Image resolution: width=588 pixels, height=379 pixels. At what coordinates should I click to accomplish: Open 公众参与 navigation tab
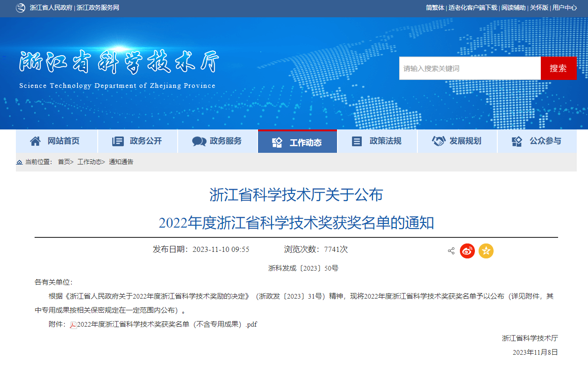click(x=537, y=141)
